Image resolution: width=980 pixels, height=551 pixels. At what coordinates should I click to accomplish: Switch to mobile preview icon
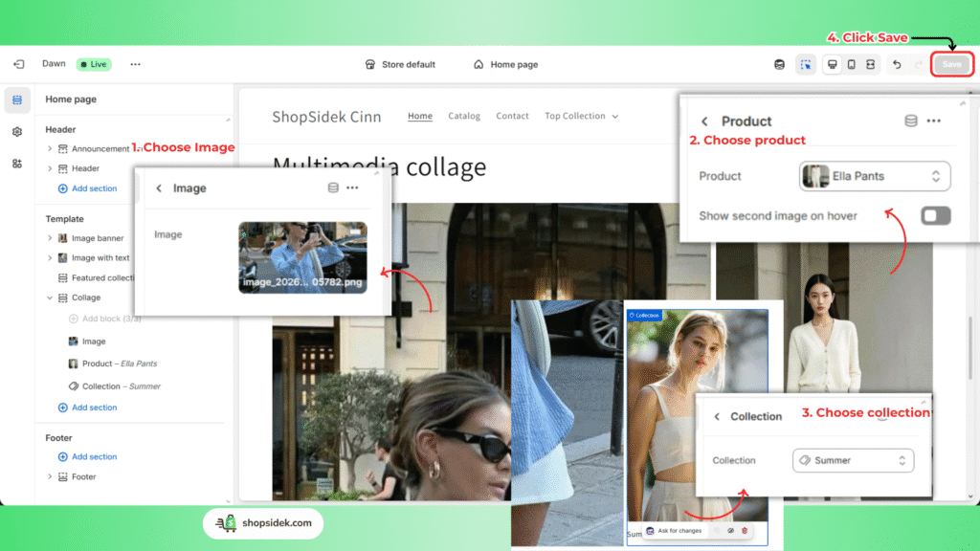851,64
